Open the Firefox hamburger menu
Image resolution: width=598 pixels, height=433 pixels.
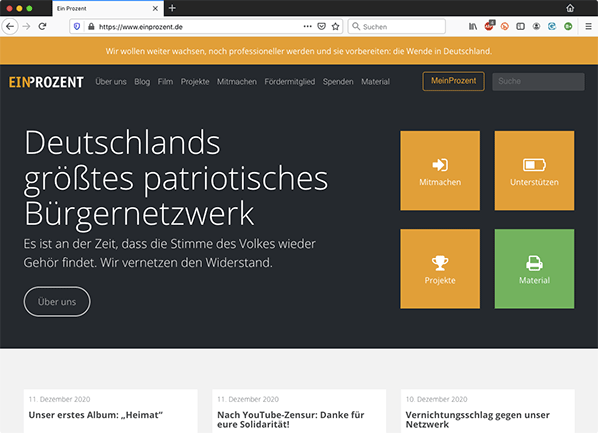588,26
